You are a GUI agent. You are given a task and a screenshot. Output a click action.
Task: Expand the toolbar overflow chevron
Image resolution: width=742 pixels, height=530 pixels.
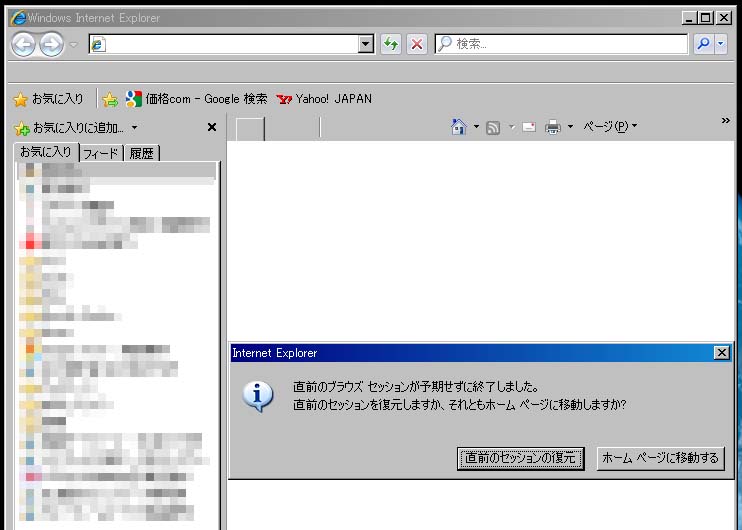coord(725,121)
